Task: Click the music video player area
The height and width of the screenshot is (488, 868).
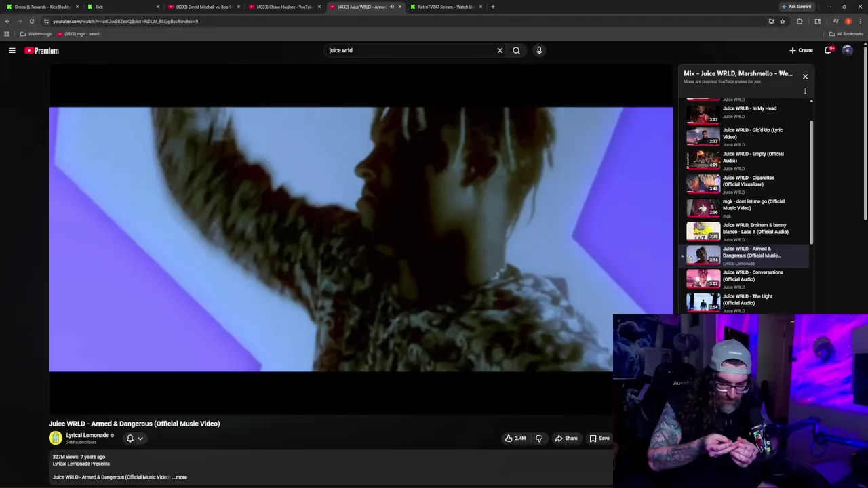Action: [361, 239]
